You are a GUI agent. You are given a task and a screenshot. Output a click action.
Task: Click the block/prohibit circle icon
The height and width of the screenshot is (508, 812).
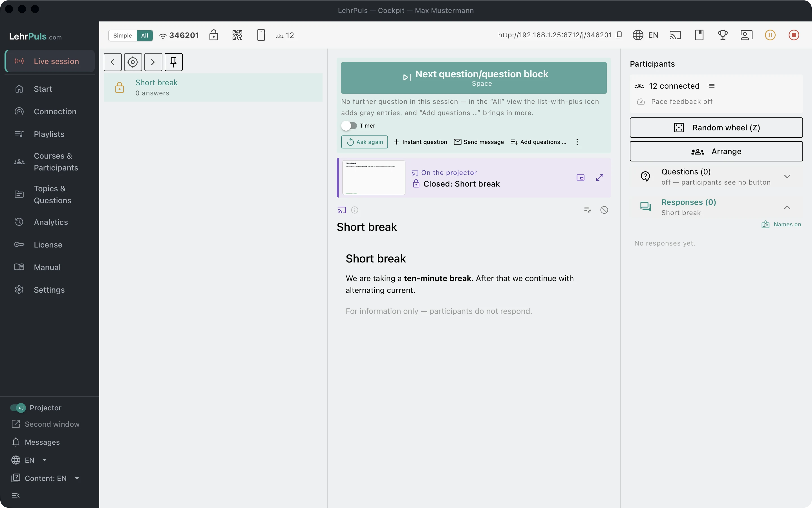click(x=604, y=210)
